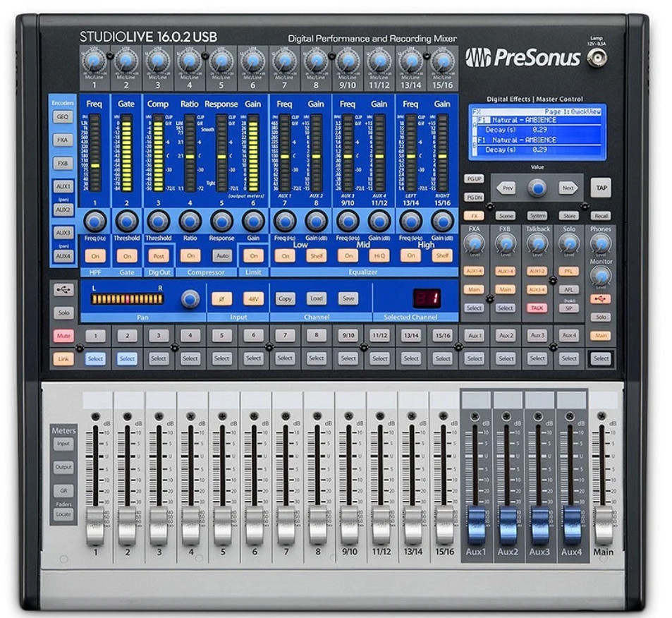Screen dimensions: 672x618
Task: Click the Main Select button with black border
Action: 601,358
